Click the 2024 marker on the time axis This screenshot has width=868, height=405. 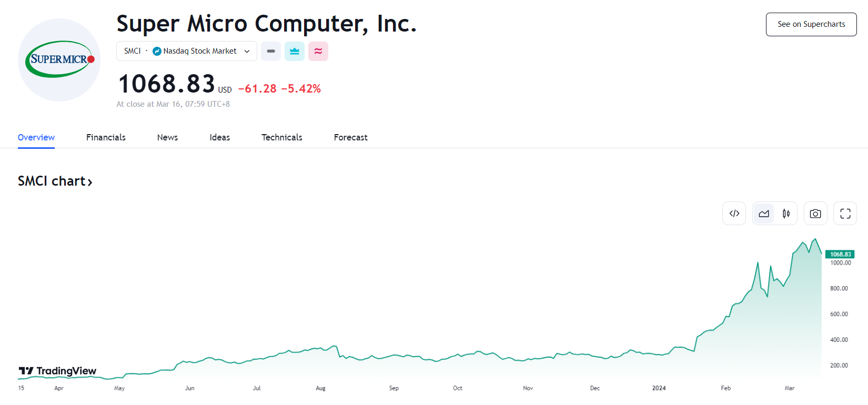tap(659, 388)
